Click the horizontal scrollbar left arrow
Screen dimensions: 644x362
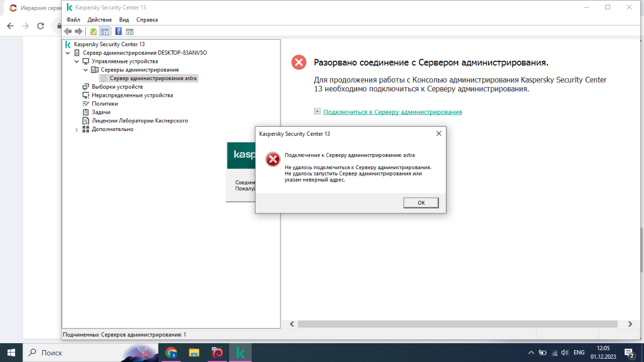(x=292, y=324)
